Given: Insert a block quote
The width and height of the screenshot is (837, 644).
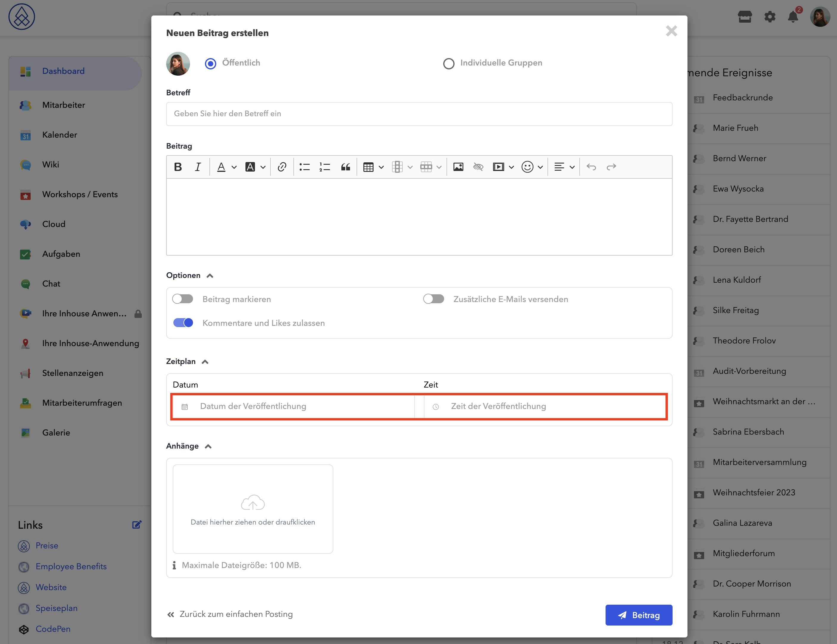Looking at the screenshot, I should point(346,167).
